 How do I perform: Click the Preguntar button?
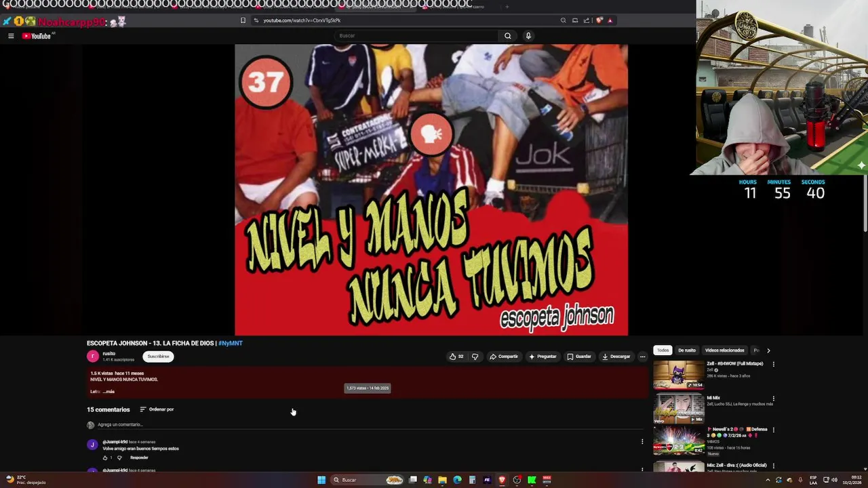coord(542,357)
